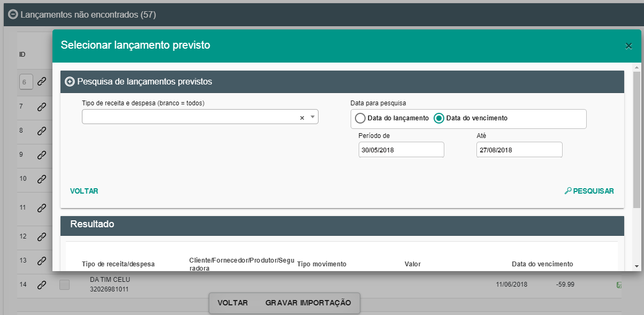The image size is (644, 315).
Task: Clear the Tipo de receita selection
Action: [301, 118]
